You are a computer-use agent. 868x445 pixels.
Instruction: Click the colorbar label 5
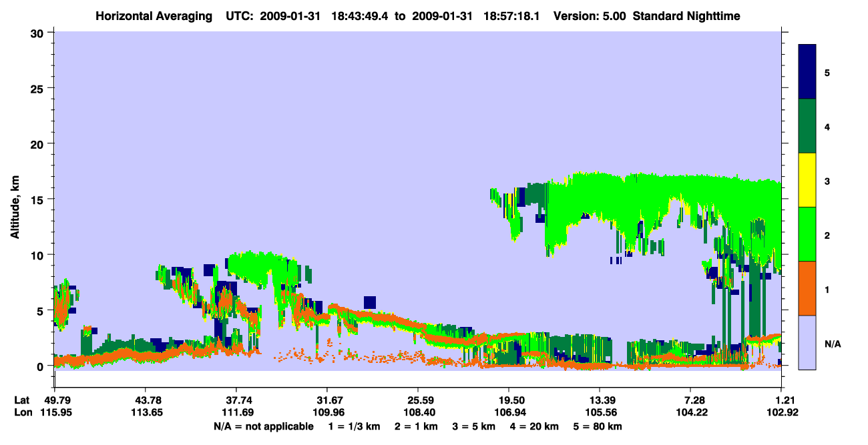(827, 72)
